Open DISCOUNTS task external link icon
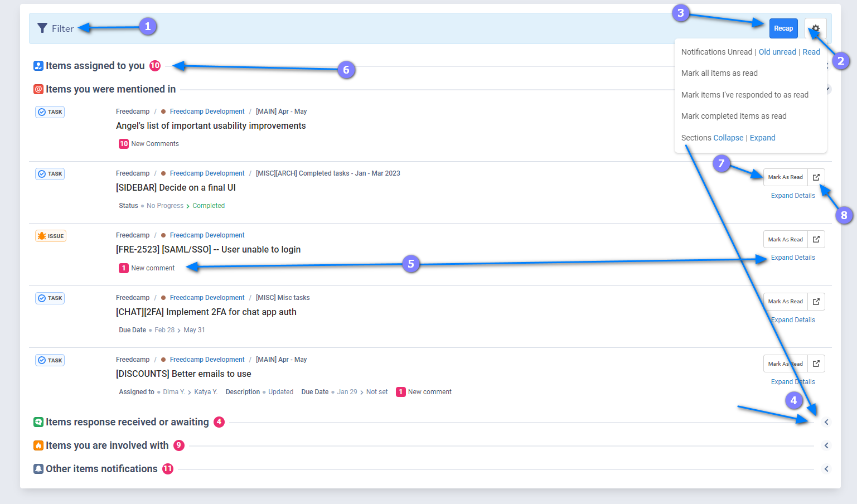 816,364
